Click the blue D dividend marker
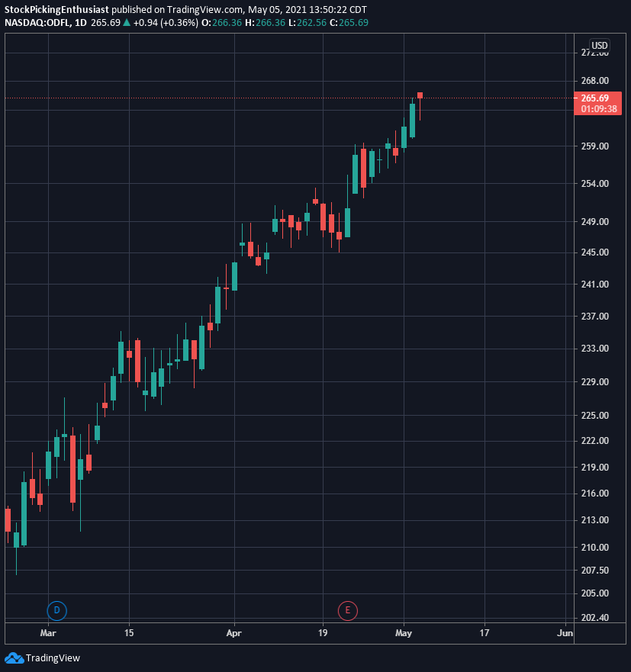 56,610
